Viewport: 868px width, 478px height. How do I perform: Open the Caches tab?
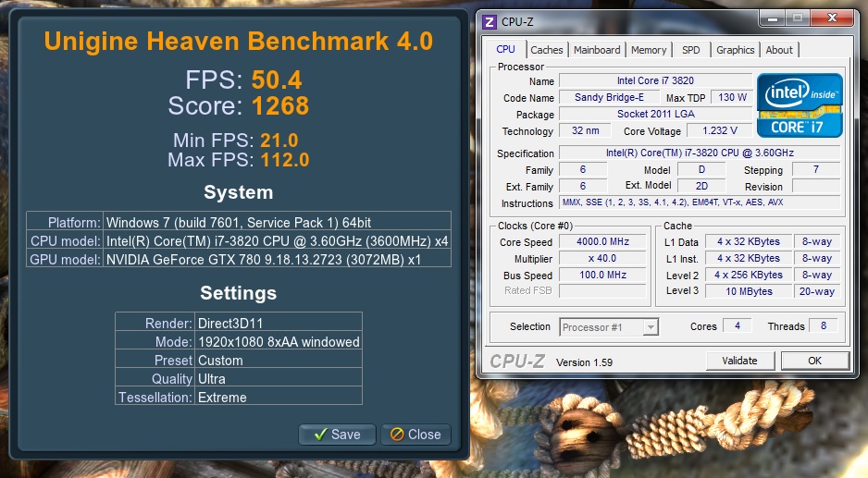click(546, 50)
